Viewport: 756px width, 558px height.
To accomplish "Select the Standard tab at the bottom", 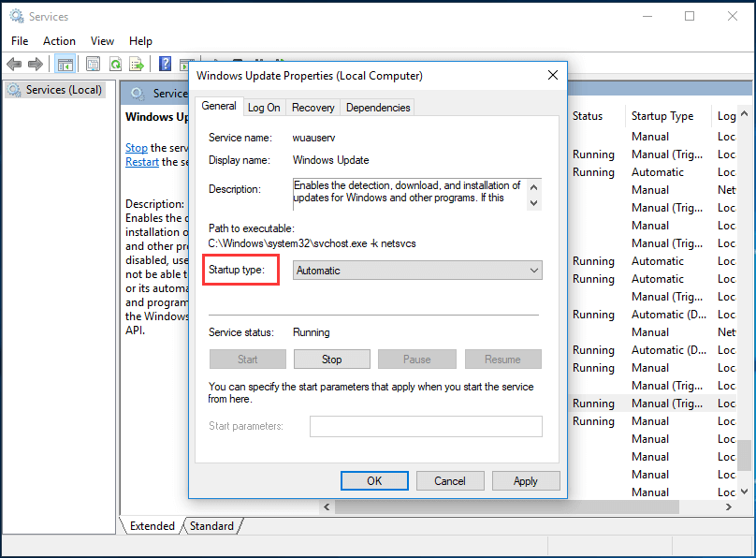I will click(211, 525).
